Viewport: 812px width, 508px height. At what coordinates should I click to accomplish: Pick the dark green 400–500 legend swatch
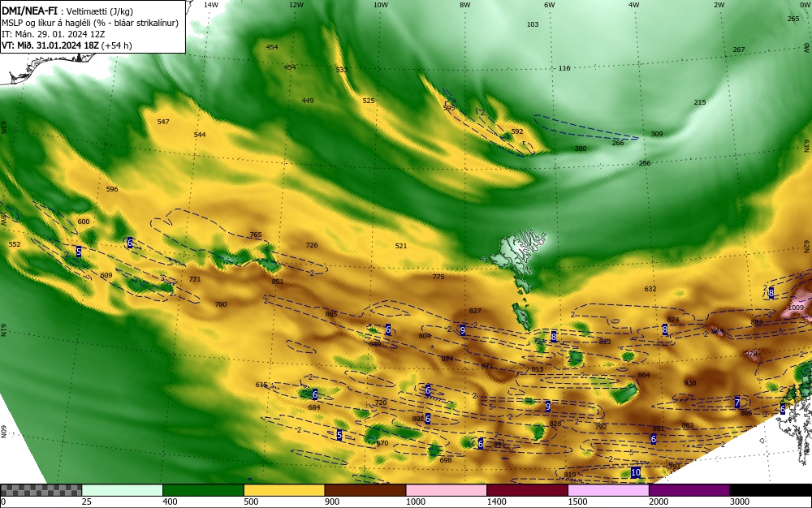pyautogui.click(x=203, y=490)
